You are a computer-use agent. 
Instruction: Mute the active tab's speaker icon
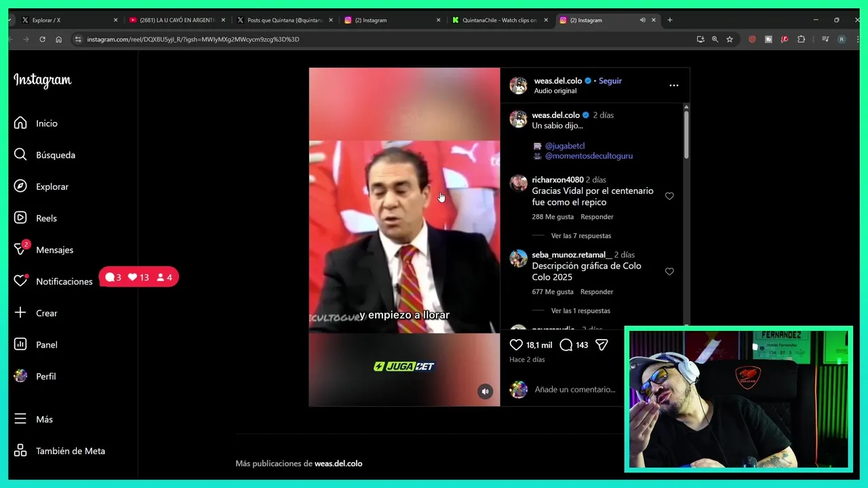pos(642,20)
